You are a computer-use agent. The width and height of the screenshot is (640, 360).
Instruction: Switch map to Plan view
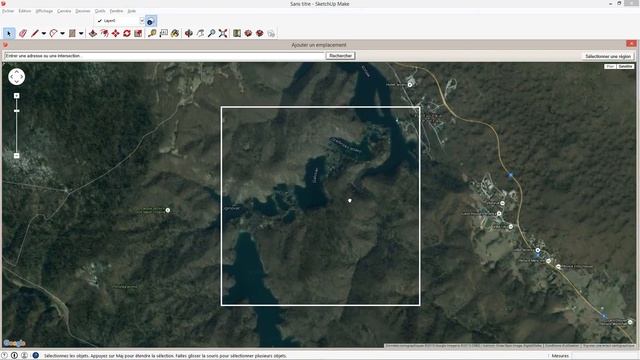tap(610, 66)
